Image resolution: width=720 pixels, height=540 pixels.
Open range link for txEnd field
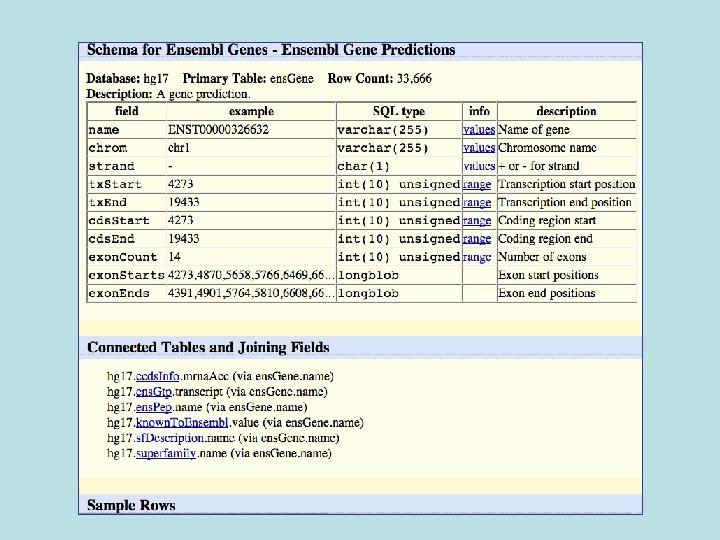tap(477, 202)
